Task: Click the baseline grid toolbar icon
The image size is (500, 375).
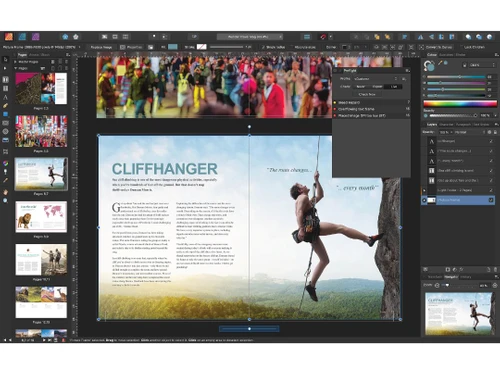Action: click(307, 37)
